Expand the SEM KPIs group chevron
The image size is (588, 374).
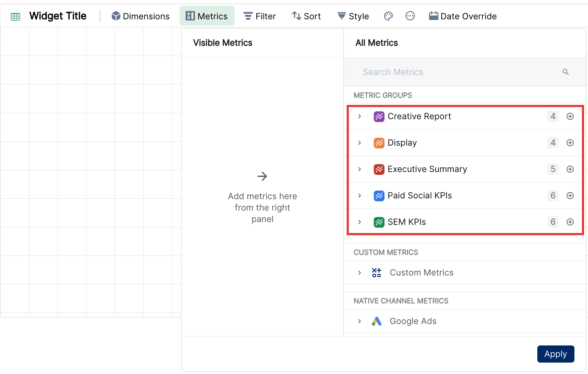[x=360, y=222]
